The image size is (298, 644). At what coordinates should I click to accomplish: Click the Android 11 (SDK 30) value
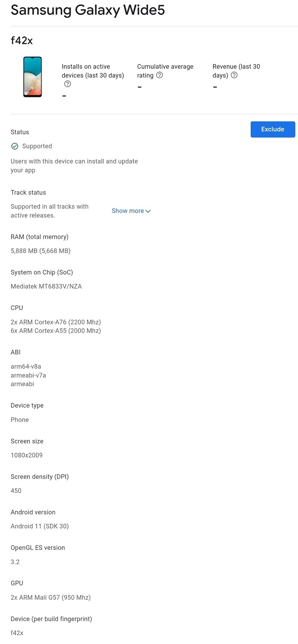40,526
